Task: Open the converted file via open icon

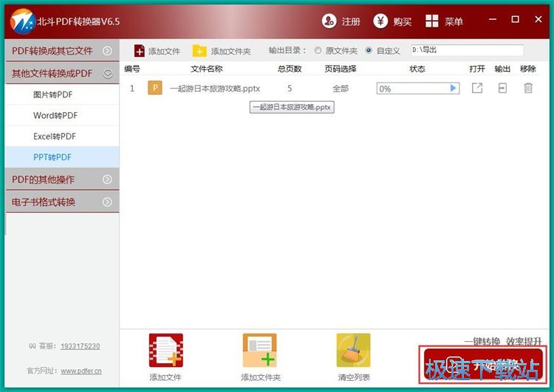Action: coord(477,88)
